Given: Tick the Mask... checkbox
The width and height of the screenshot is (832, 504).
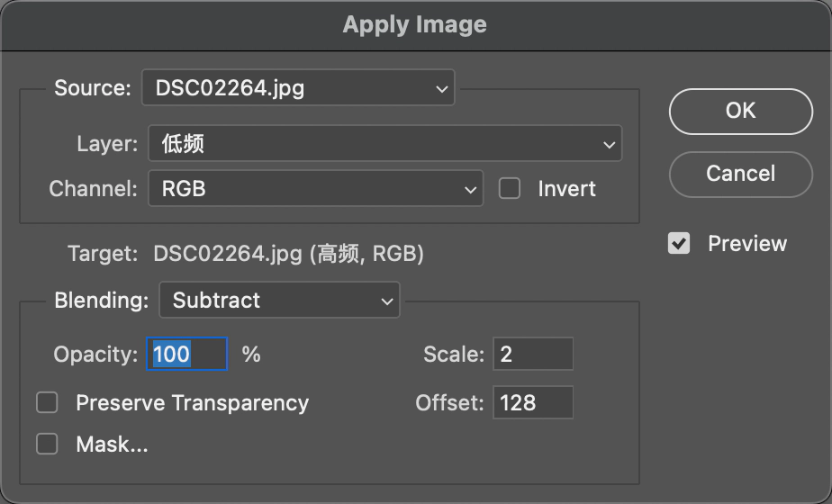Looking at the screenshot, I should 47,444.
